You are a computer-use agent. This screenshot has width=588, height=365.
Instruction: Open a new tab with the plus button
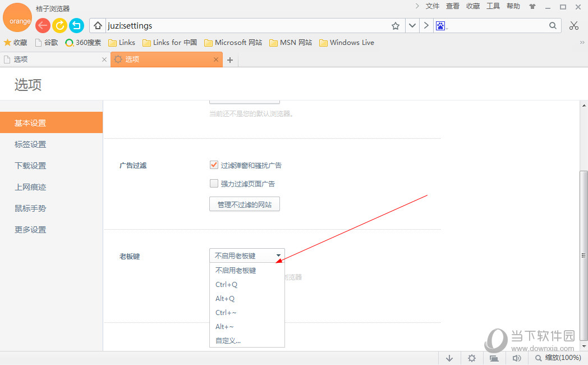230,59
